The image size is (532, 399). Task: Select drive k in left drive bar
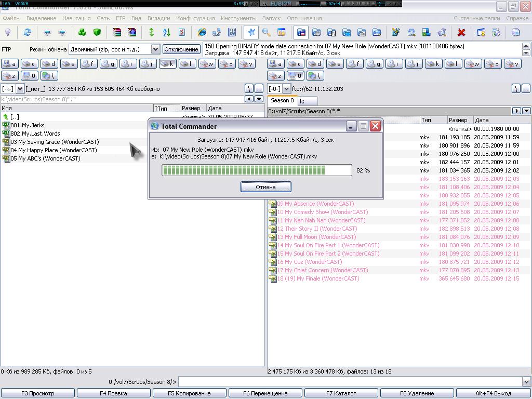[168, 64]
